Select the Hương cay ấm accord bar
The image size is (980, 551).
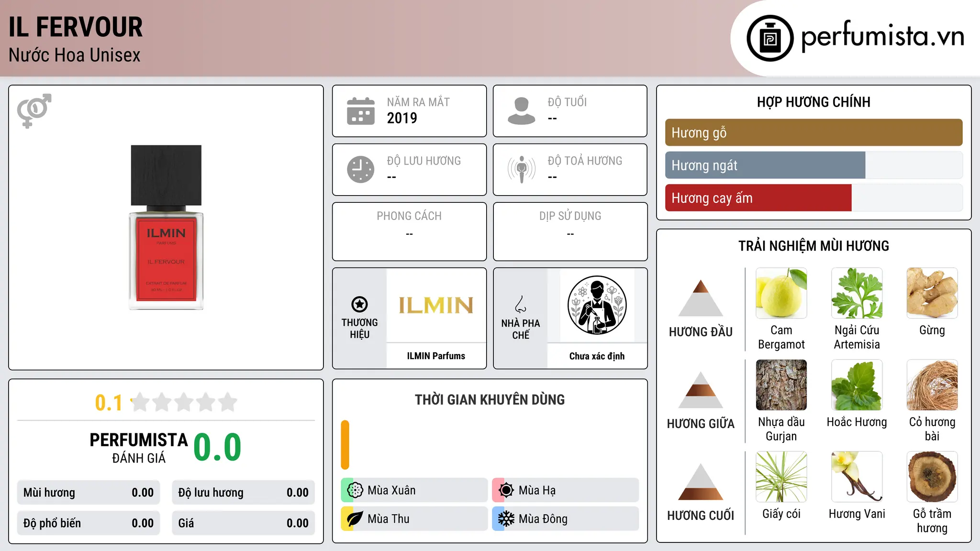(x=813, y=198)
